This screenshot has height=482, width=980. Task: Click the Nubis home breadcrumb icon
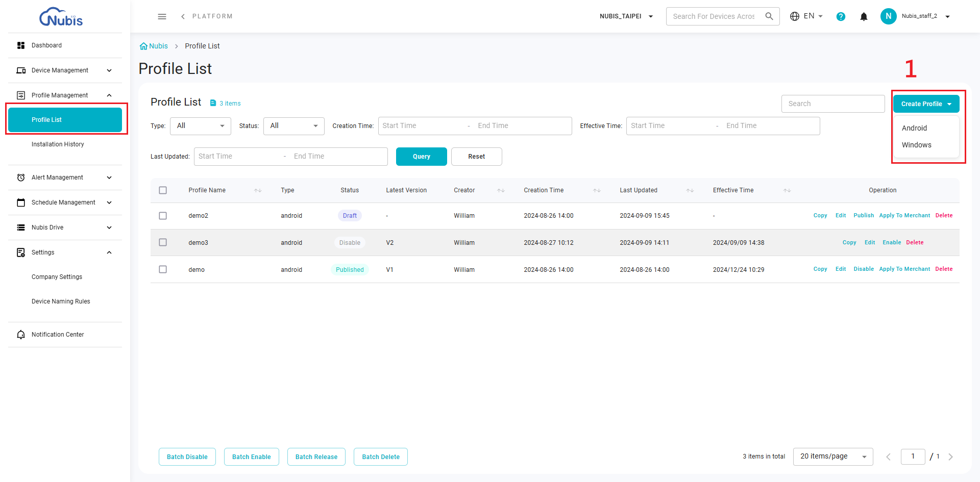[143, 46]
